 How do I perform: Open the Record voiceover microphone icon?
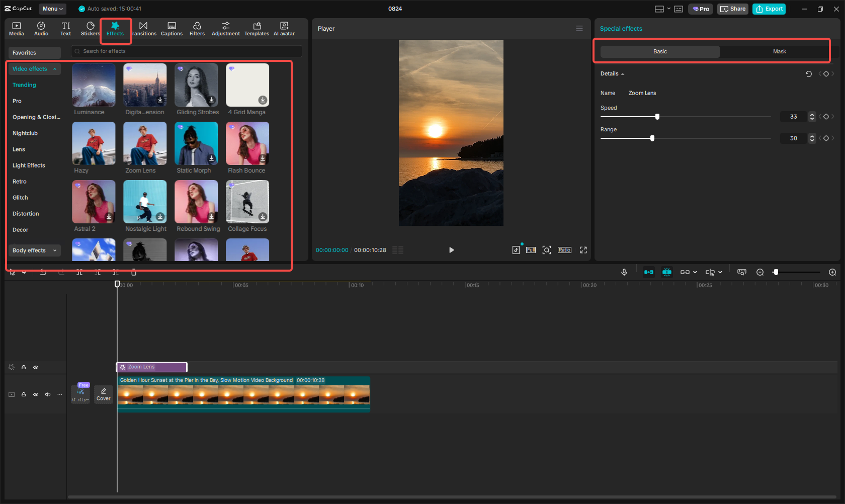[x=624, y=272]
